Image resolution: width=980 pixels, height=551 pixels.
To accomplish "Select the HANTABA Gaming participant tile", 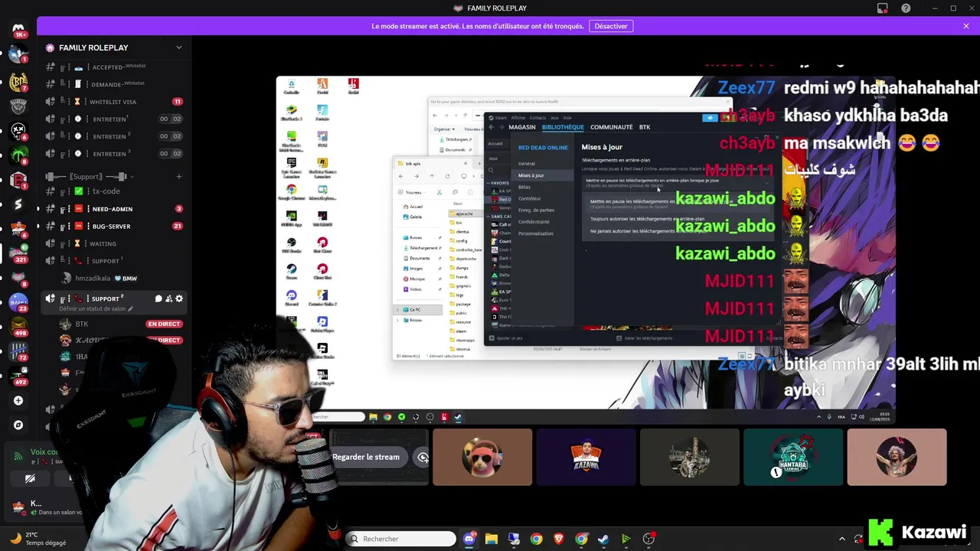I will pyautogui.click(x=793, y=457).
